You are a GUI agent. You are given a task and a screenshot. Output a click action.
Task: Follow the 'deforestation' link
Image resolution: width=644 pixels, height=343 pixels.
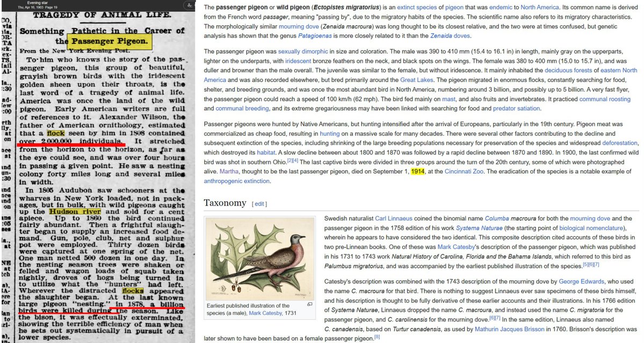point(620,143)
